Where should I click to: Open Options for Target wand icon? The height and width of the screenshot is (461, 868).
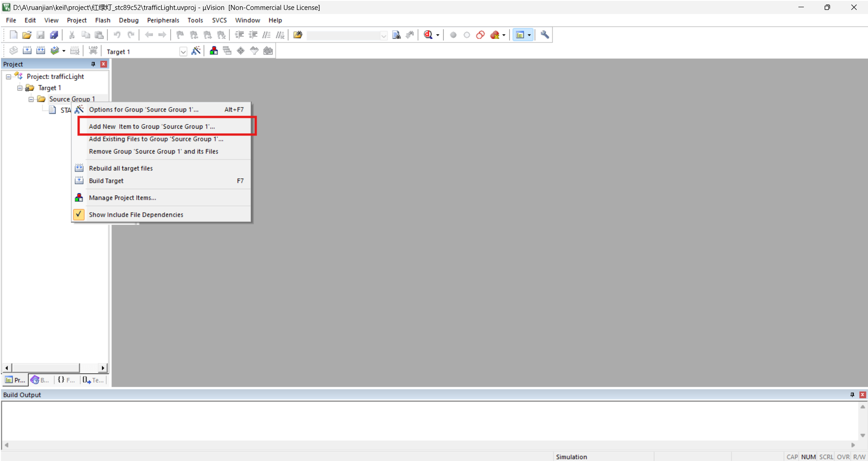[196, 51]
